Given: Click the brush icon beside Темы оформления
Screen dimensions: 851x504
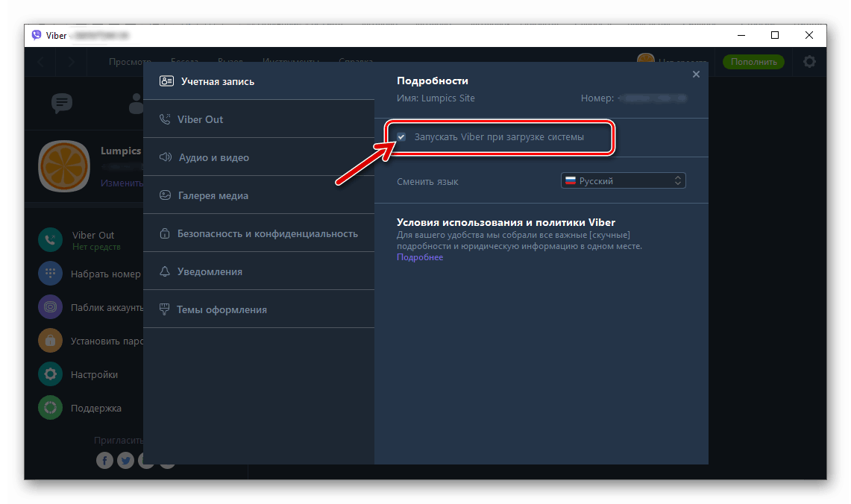Looking at the screenshot, I should 164,309.
